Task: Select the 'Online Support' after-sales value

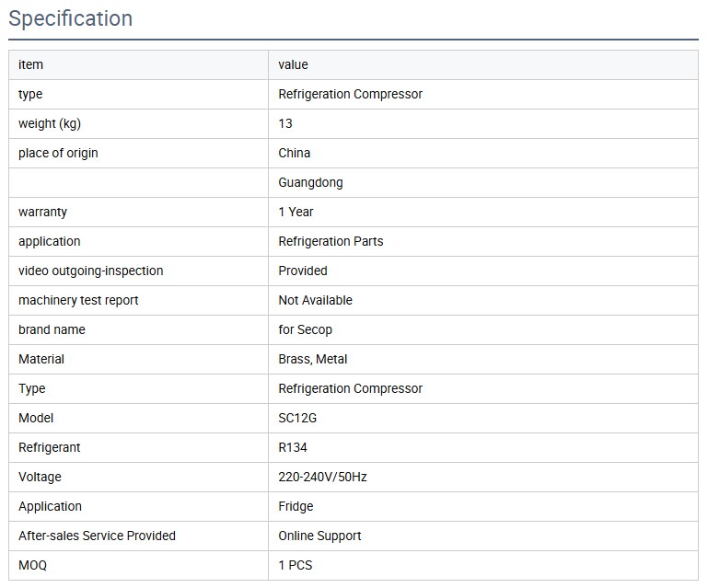Action: click(319, 536)
